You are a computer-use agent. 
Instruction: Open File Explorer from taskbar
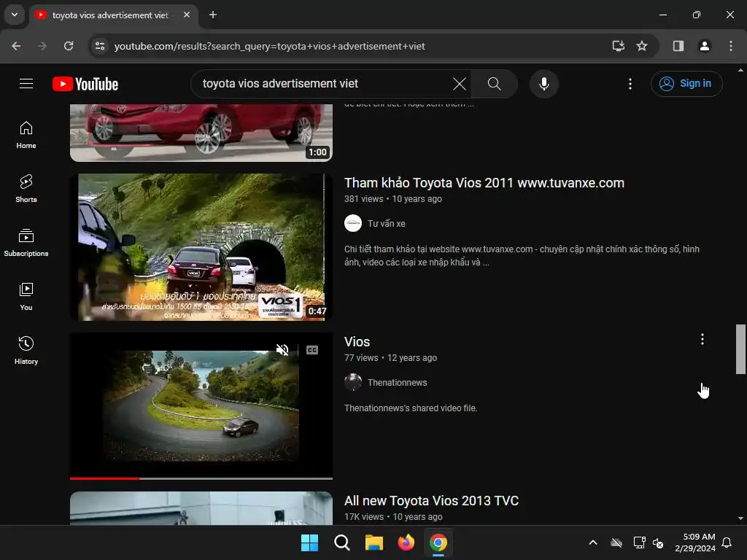pos(374,542)
